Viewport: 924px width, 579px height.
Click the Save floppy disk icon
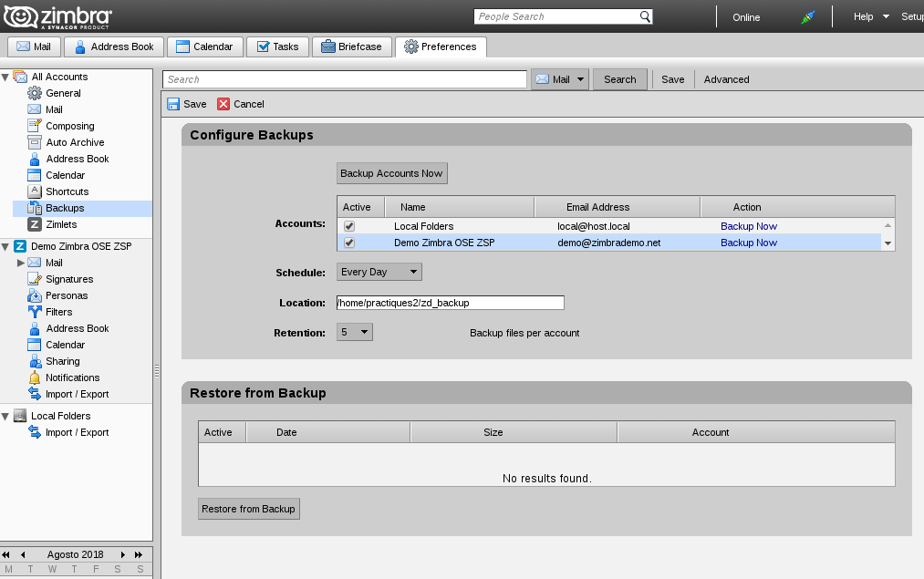(x=173, y=104)
